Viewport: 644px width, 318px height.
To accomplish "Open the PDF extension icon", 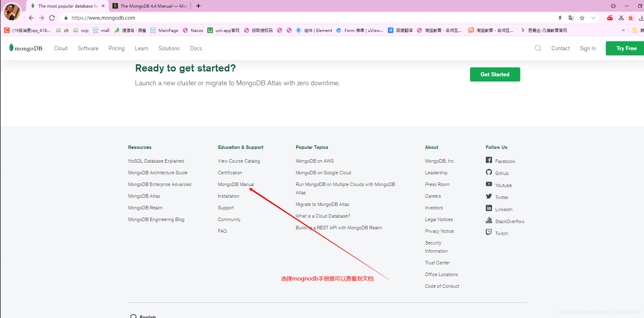I will point(631,18).
